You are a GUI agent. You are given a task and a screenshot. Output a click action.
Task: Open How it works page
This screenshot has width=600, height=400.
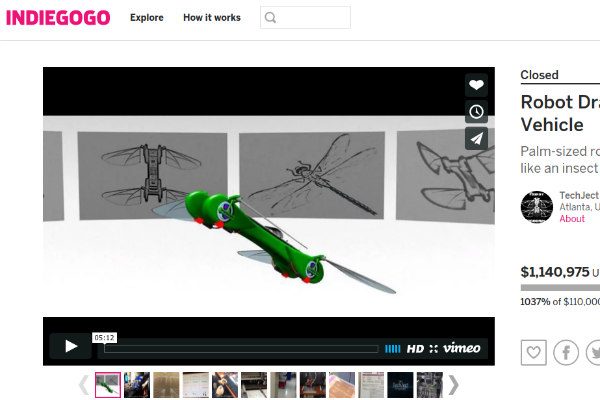(211, 18)
